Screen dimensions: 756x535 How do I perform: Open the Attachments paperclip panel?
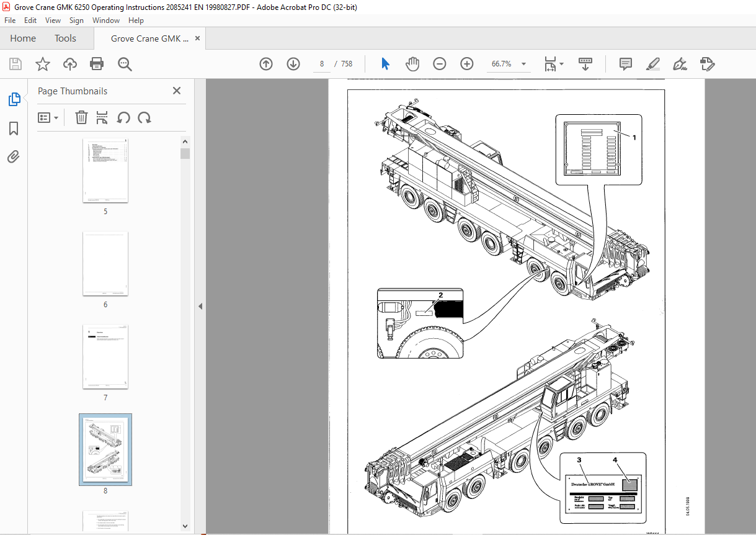[14, 157]
